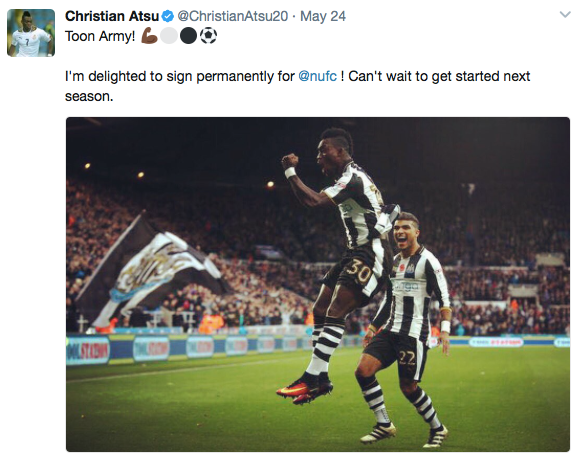Click Christian Atsu's profile avatar
The image size is (582, 459).
coord(31,33)
